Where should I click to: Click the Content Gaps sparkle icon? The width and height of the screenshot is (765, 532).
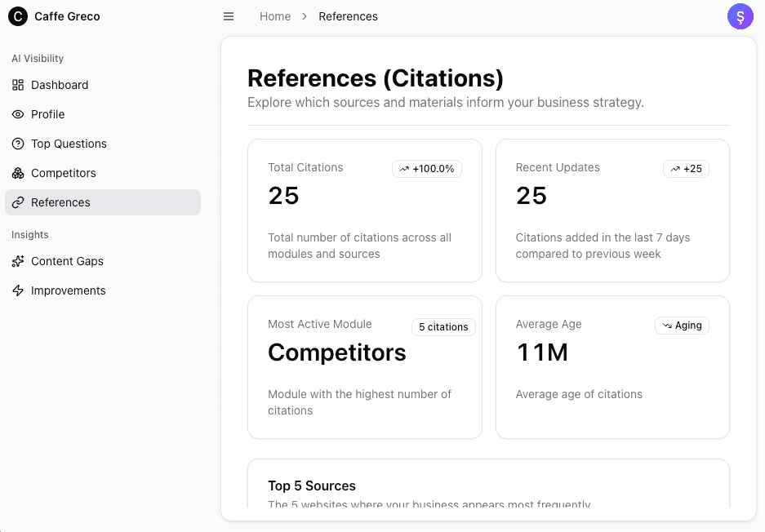18,261
